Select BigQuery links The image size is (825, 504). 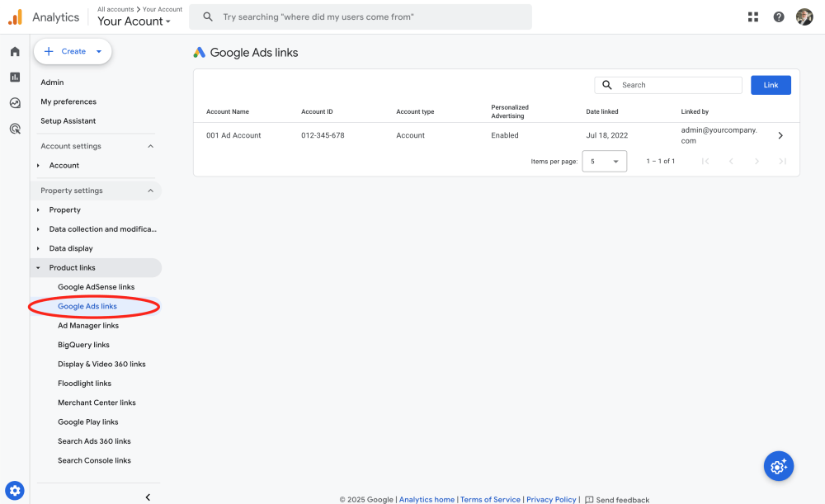[x=83, y=345]
